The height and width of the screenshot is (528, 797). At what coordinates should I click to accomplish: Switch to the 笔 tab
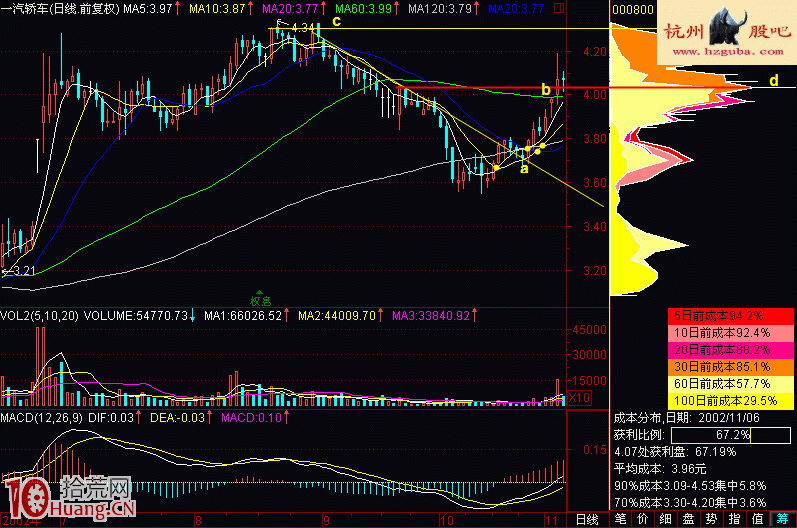(620, 519)
